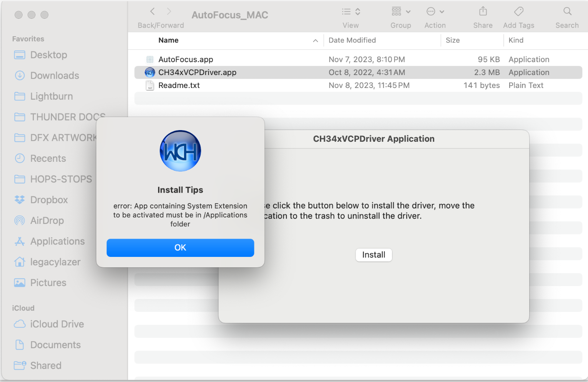The height and width of the screenshot is (382, 588).
Task: Click the THUNDER DOCS folder icon
Action: click(20, 117)
